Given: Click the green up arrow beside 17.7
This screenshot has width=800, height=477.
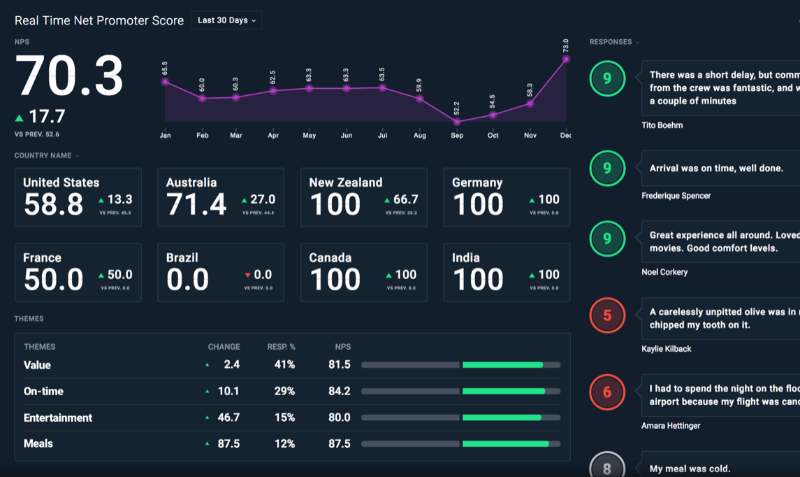Looking at the screenshot, I should point(20,117).
